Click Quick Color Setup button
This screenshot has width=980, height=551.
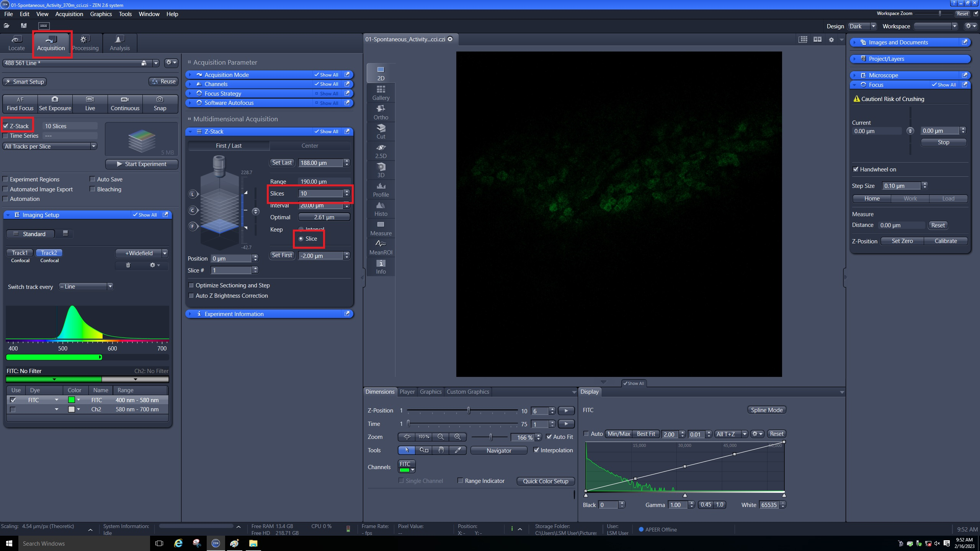coord(545,481)
